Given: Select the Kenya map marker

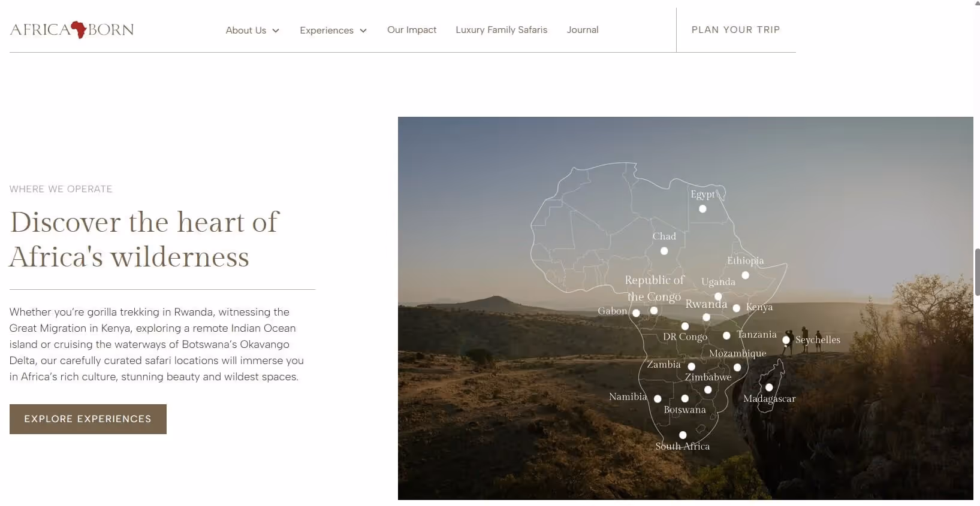Looking at the screenshot, I should pos(737,308).
